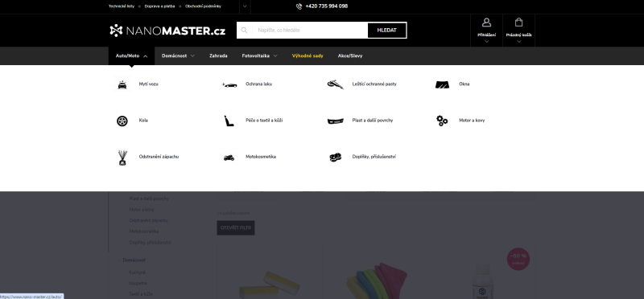Open the Fotovoltaika menu
Image resolution: width=644 pixels, height=299 pixels.
pyautogui.click(x=259, y=55)
